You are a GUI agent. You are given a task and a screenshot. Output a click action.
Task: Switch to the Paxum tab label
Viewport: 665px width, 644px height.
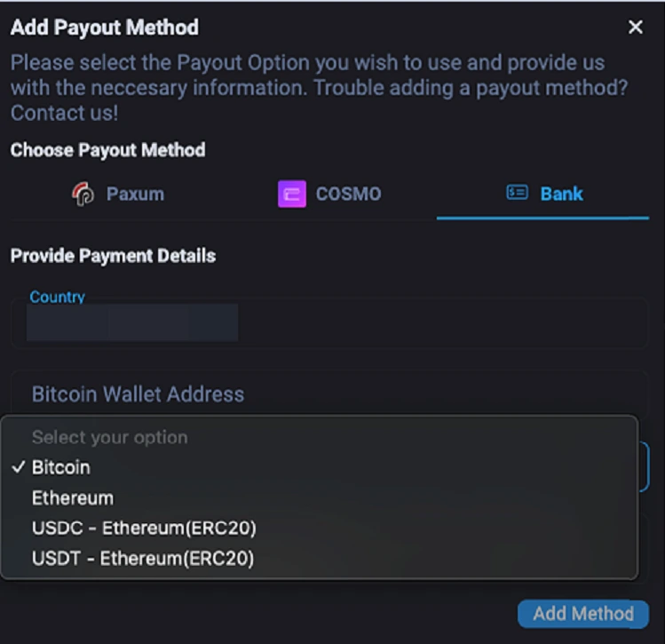pyautogui.click(x=135, y=194)
